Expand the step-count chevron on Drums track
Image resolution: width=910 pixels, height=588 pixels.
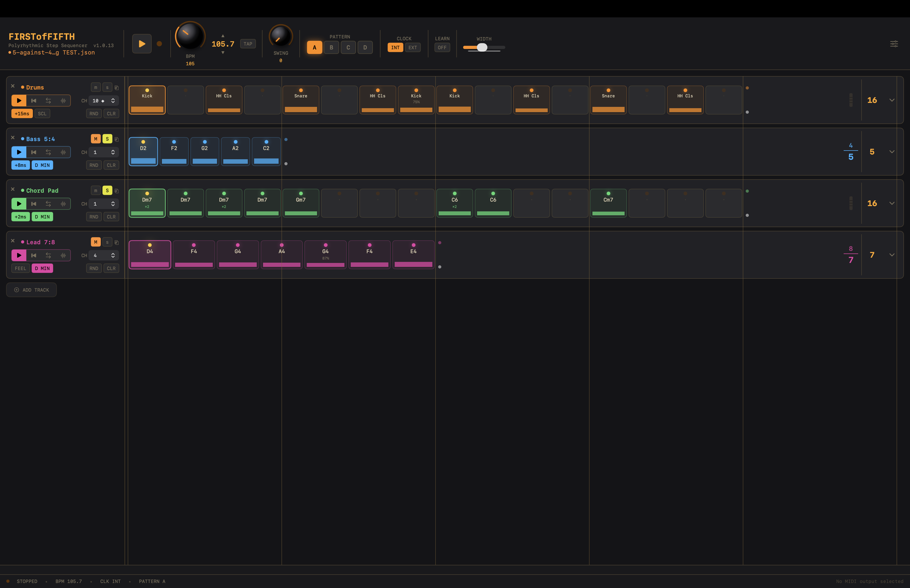coord(892,100)
